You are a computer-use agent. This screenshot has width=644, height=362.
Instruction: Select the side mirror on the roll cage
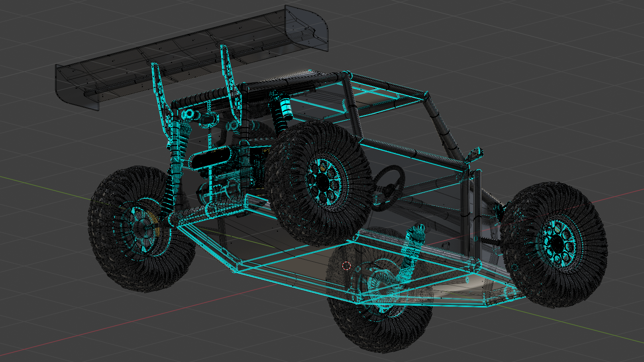pyautogui.click(x=474, y=154)
